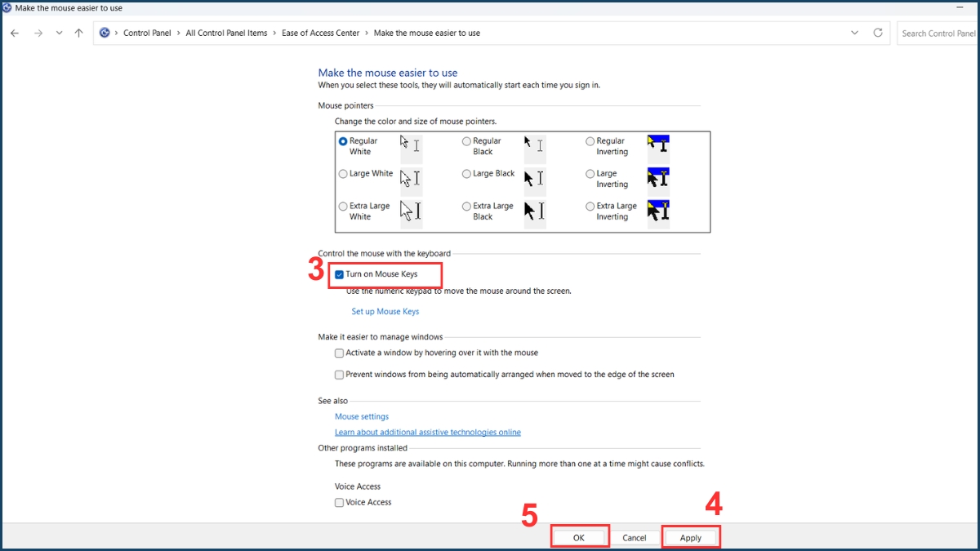
Task: Click the app icon in the title bar
Action: click(x=7, y=7)
